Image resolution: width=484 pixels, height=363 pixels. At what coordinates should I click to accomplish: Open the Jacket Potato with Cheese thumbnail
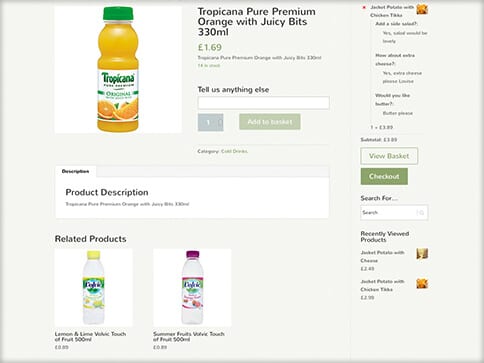pyautogui.click(x=422, y=254)
